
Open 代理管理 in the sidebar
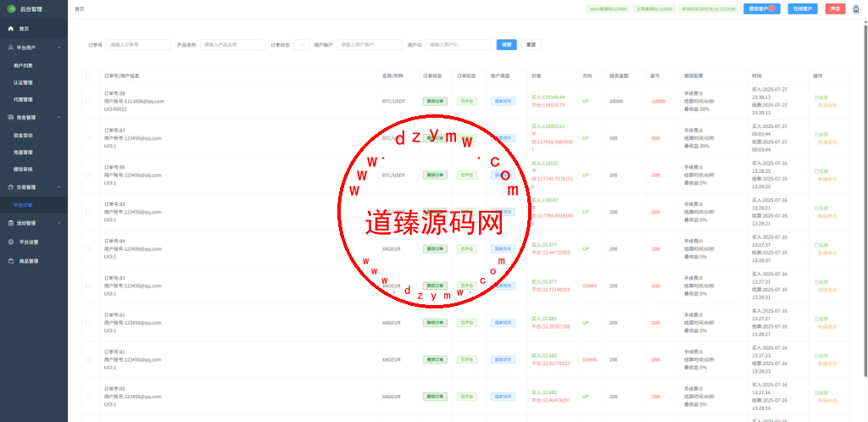34,99
